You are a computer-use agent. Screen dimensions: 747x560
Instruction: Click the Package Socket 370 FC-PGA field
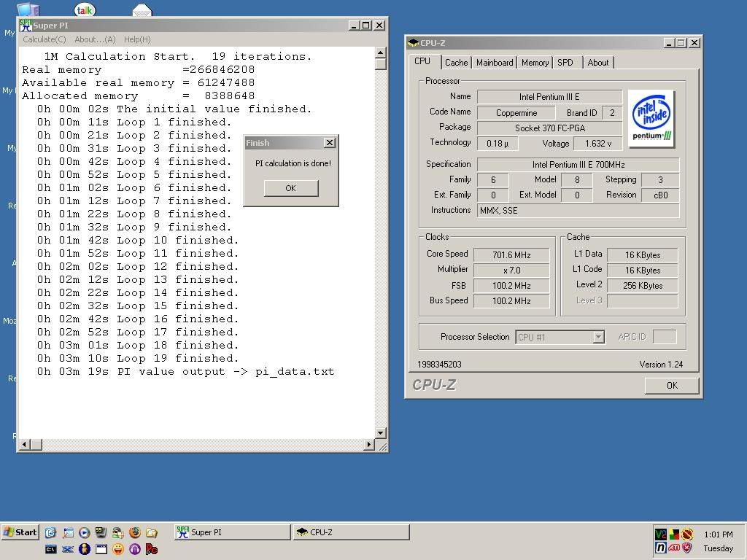(x=550, y=128)
